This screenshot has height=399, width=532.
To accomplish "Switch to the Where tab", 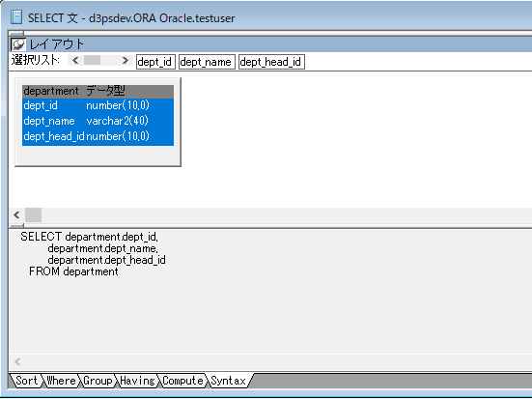I will [x=61, y=381].
